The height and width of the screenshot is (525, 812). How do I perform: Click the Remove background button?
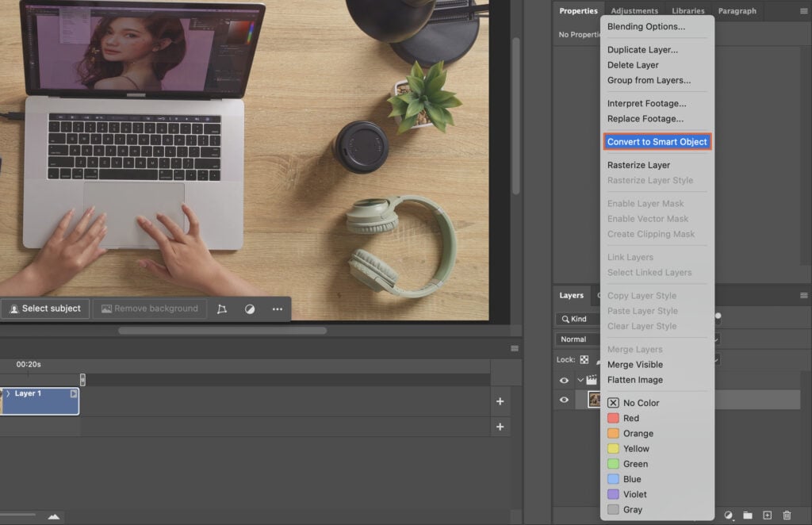[x=149, y=308]
